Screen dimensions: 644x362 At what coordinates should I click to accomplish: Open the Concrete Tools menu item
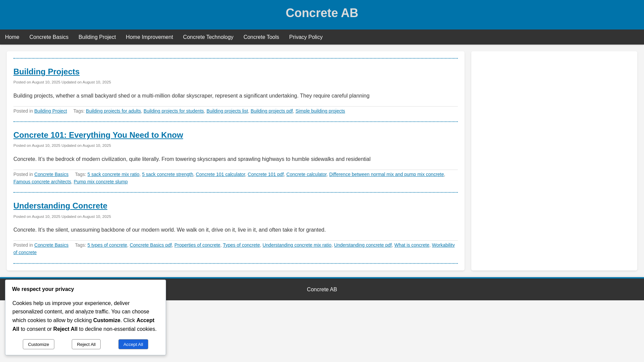(x=261, y=37)
